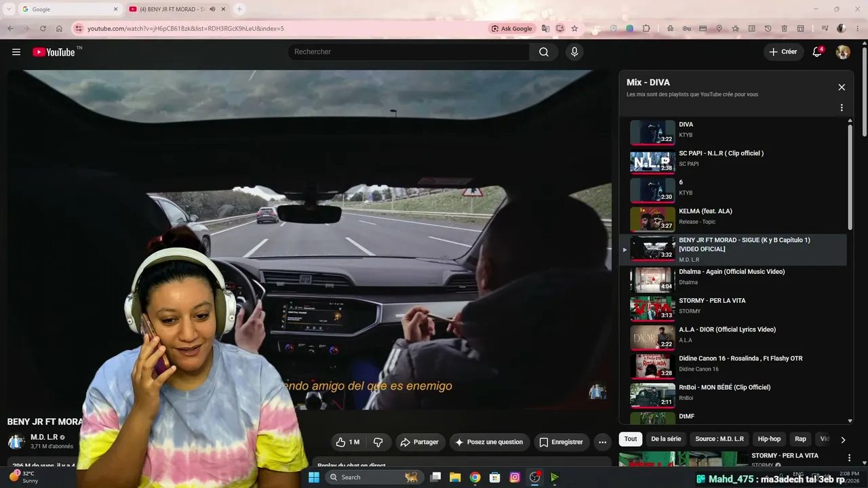Close the Google tab
The image size is (868, 488).
115,9
